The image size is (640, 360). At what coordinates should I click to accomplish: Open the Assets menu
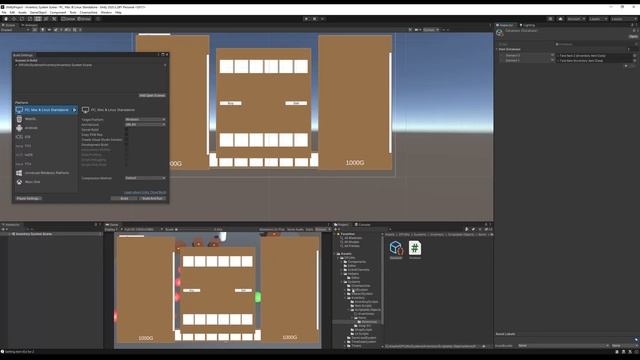[22, 13]
